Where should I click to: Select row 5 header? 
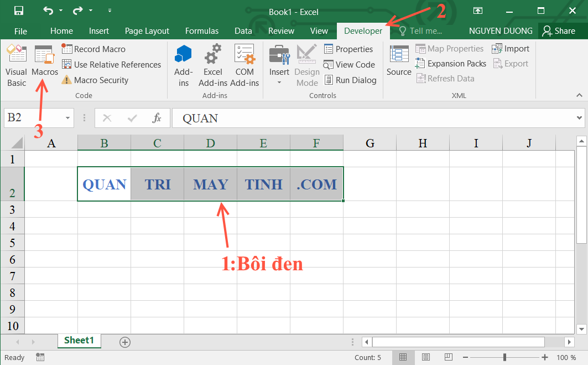pos(12,243)
